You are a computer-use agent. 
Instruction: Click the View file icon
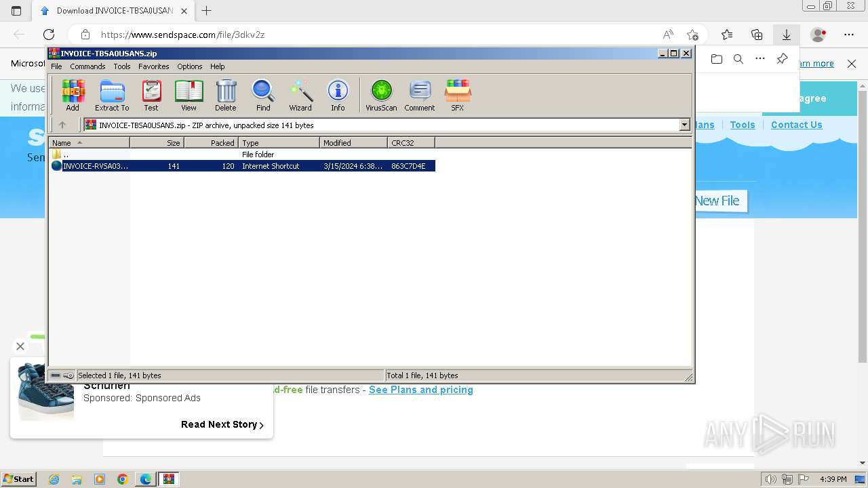click(189, 95)
